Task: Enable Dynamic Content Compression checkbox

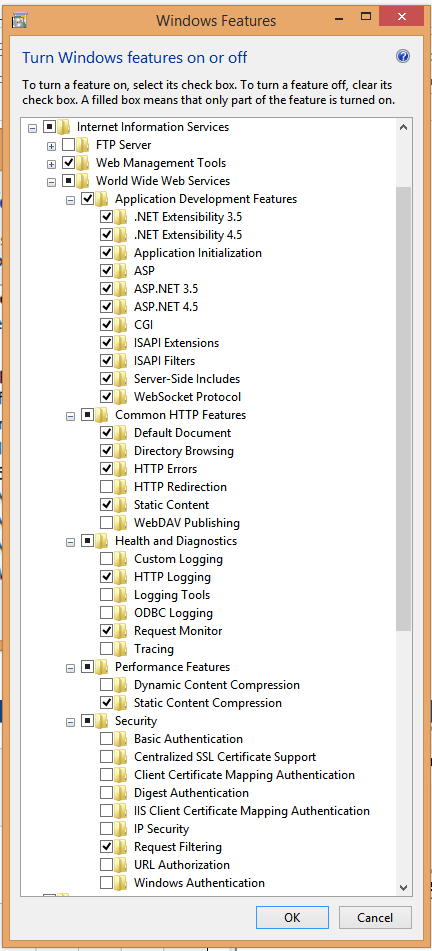Action: [106, 685]
